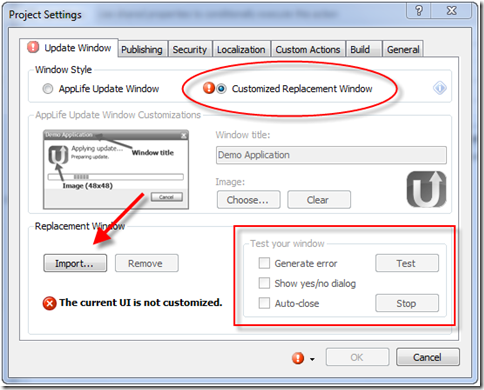Enable Show yes/no dialog checkbox
Image resolution: width=484 pixels, height=390 pixels.
pyautogui.click(x=264, y=283)
